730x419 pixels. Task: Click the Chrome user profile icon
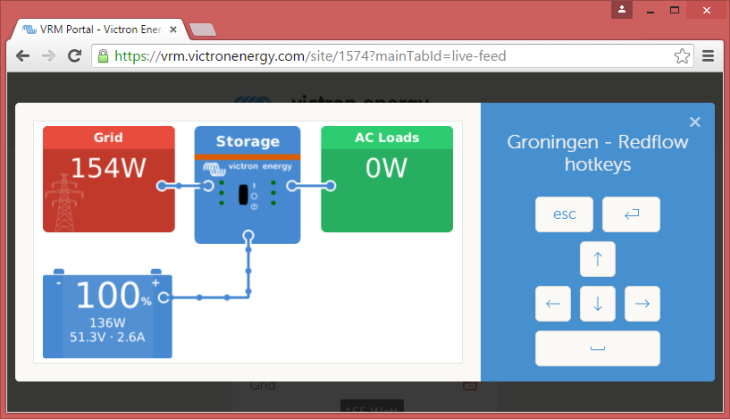click(623, 9)
